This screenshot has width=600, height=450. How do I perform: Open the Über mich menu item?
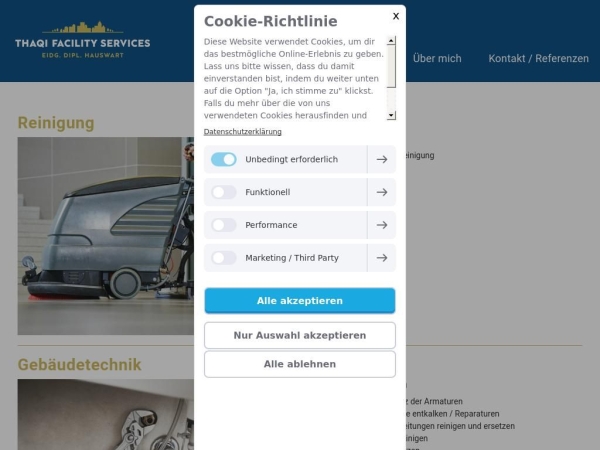pyautogui.click(x=437, y=59)
